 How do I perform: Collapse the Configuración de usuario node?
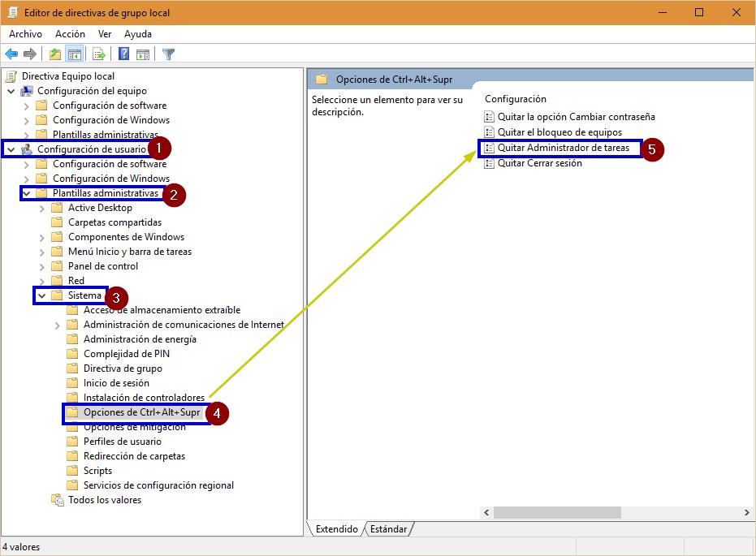11,149
